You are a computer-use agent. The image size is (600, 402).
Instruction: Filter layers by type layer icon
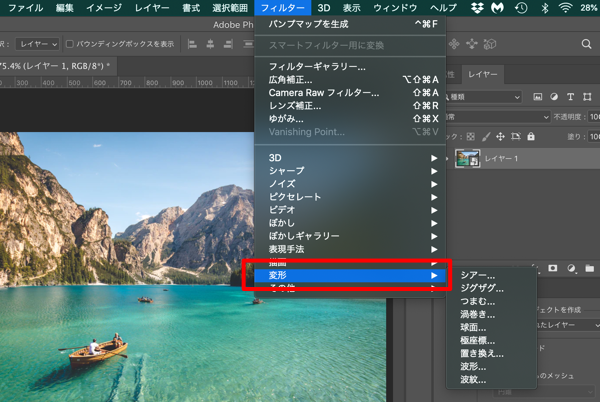click(x=571, y=97)
